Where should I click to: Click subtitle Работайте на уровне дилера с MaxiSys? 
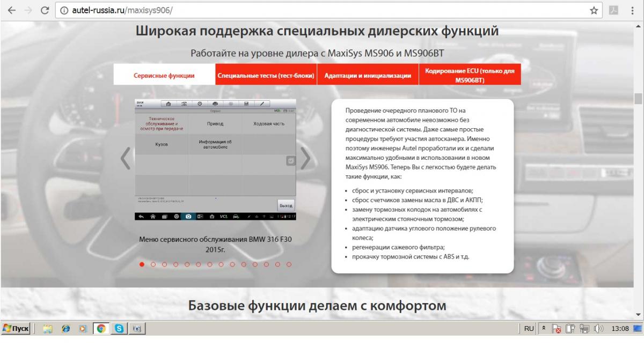[317, 54]
